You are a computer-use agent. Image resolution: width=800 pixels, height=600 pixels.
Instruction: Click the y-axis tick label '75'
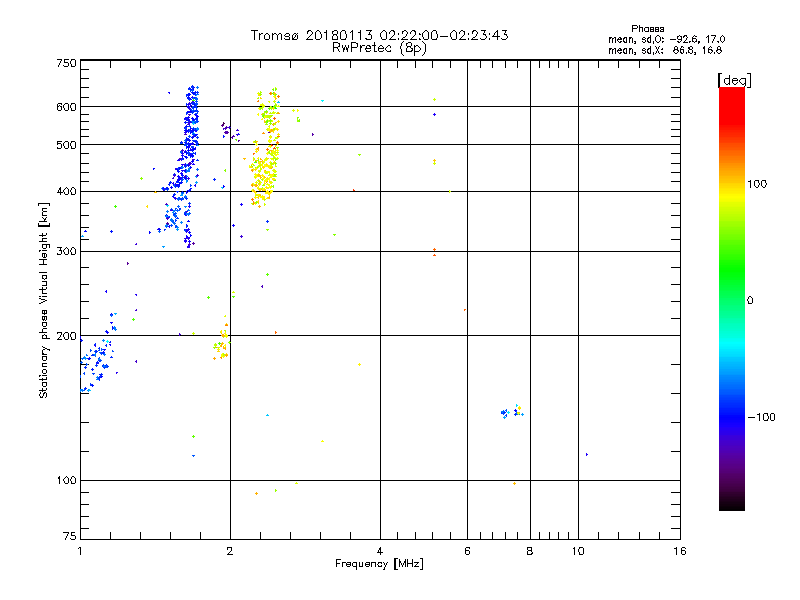[70, 536]
